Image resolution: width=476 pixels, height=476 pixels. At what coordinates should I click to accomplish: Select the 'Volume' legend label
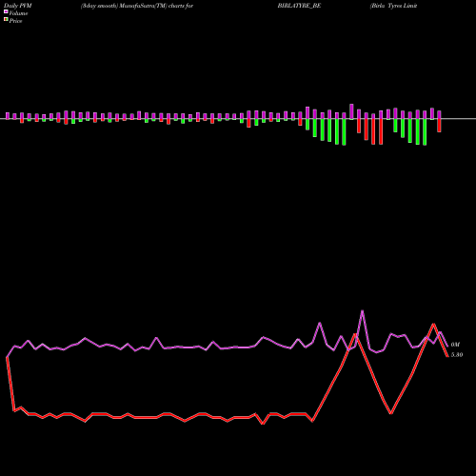pyautogui.click(x=18, y=13)
